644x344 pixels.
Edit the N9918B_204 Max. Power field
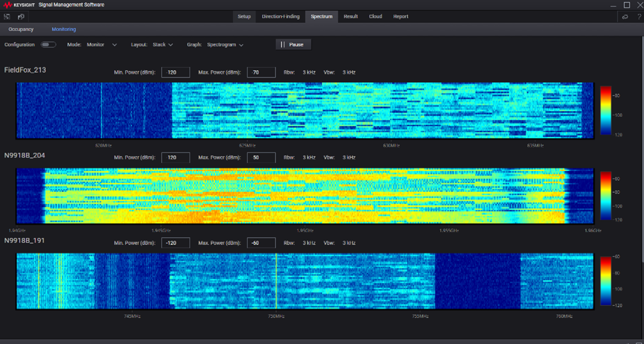pyautogui.click(x=261, y=158)
